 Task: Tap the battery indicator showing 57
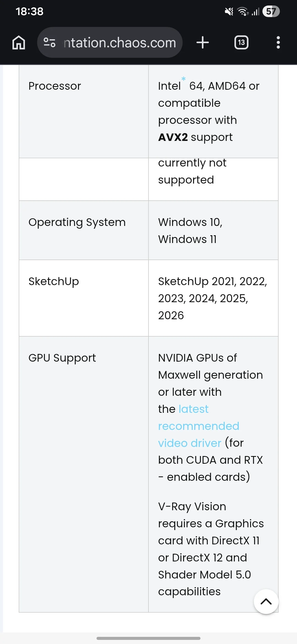click(x=271, y=12)
